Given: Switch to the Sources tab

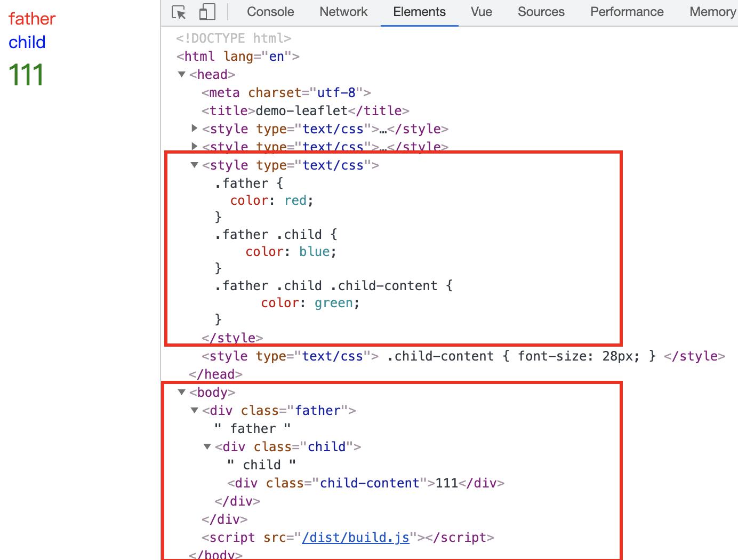Looking at the screenshot, I should pos(541,12).
